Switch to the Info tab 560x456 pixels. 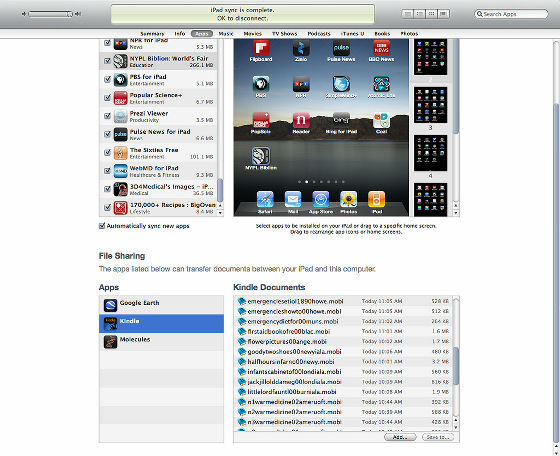click(x=180, y=34)
